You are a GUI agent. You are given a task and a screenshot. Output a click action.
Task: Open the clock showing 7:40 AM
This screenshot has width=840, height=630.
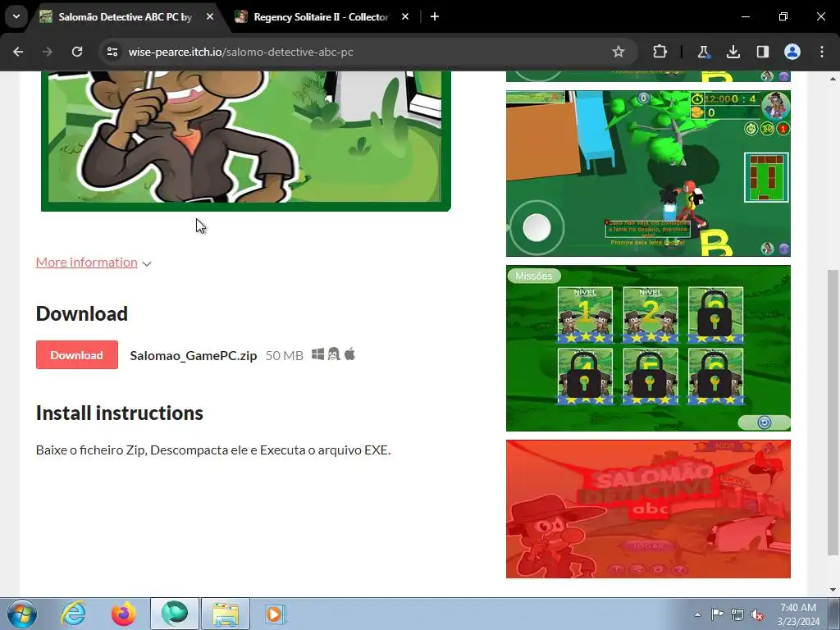(x=798, y=614)
